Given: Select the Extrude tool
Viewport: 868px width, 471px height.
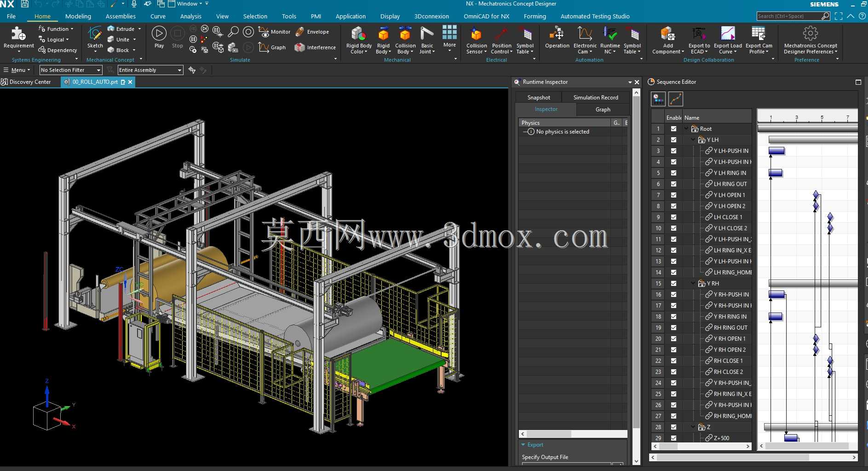Looking at the screenshot, I should click(x=121, y=29).
